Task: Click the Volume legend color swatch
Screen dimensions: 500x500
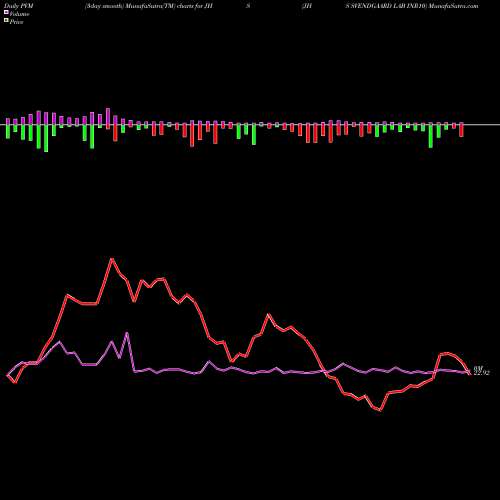Action: (x=6, y=13)
